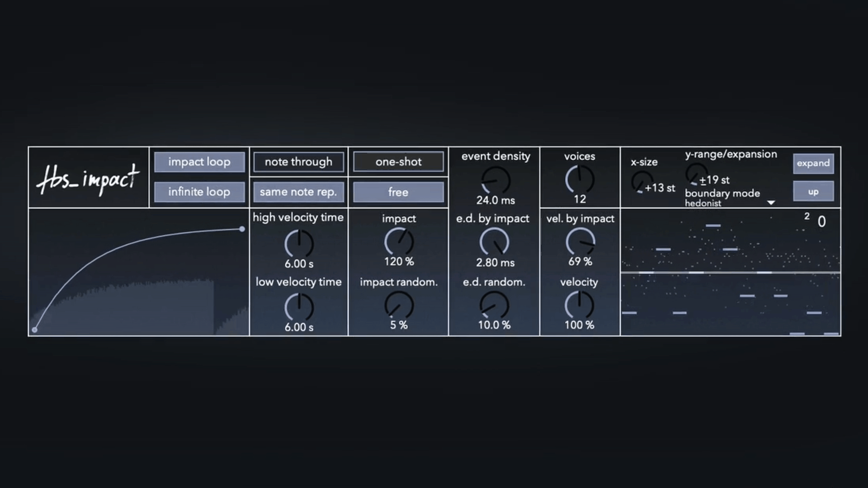Click the voices knob
The width and height of the screenshot is (868, 488).
coord(579,179)
